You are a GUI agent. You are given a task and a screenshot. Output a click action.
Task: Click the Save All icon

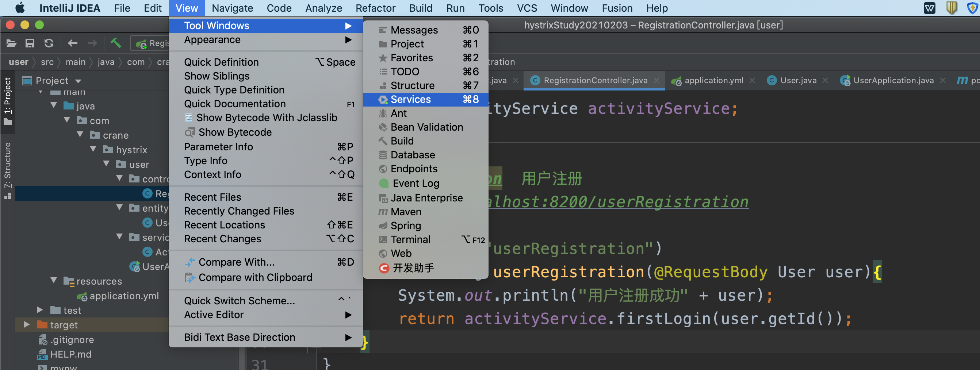[x=30, y=43]
